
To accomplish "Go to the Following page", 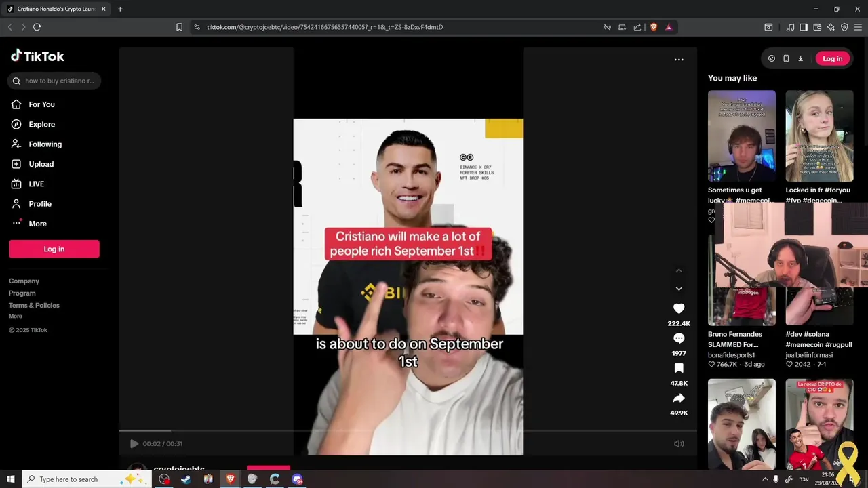I will pyautogui.click(x=45, y=144).
